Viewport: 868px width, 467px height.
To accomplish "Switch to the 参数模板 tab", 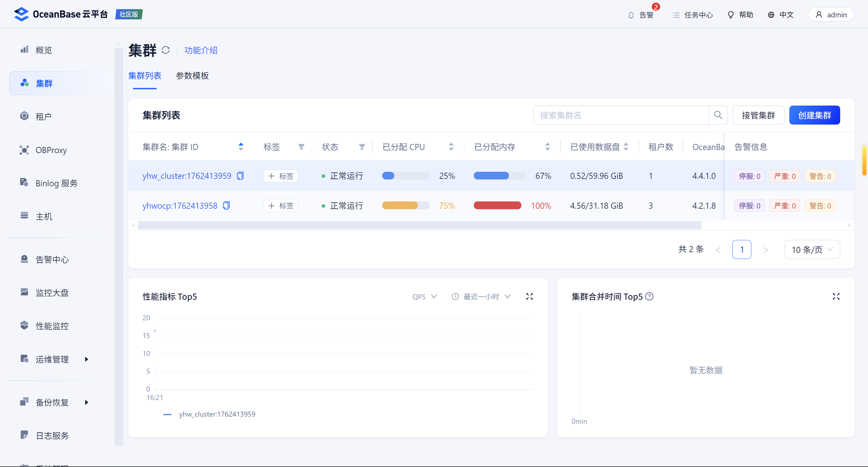I will [x=192, y=76].
